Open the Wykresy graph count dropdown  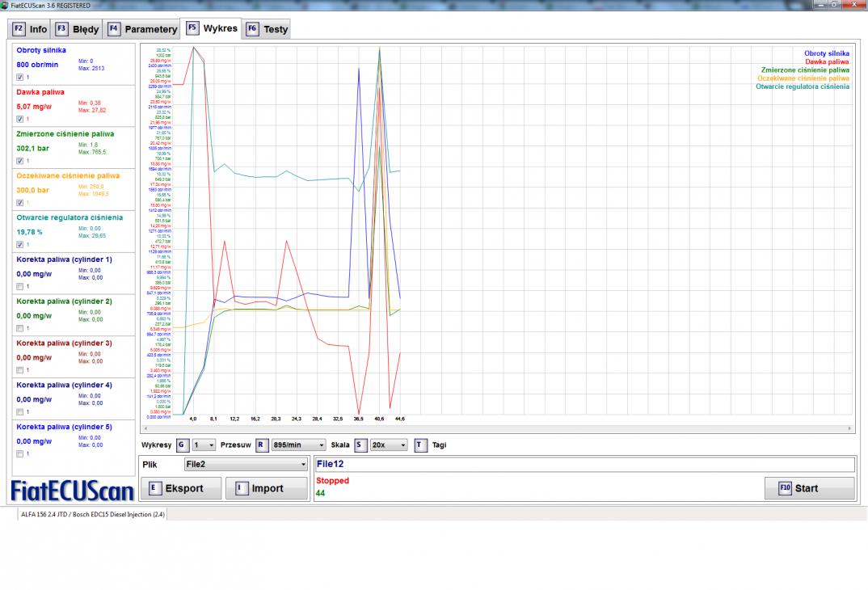pos(205,445)
